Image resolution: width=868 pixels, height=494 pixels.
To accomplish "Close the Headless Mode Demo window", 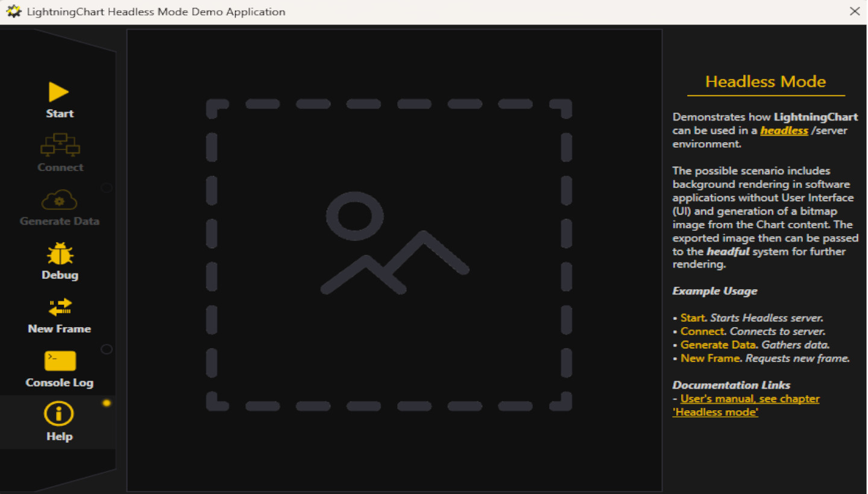I will (855, 11).
